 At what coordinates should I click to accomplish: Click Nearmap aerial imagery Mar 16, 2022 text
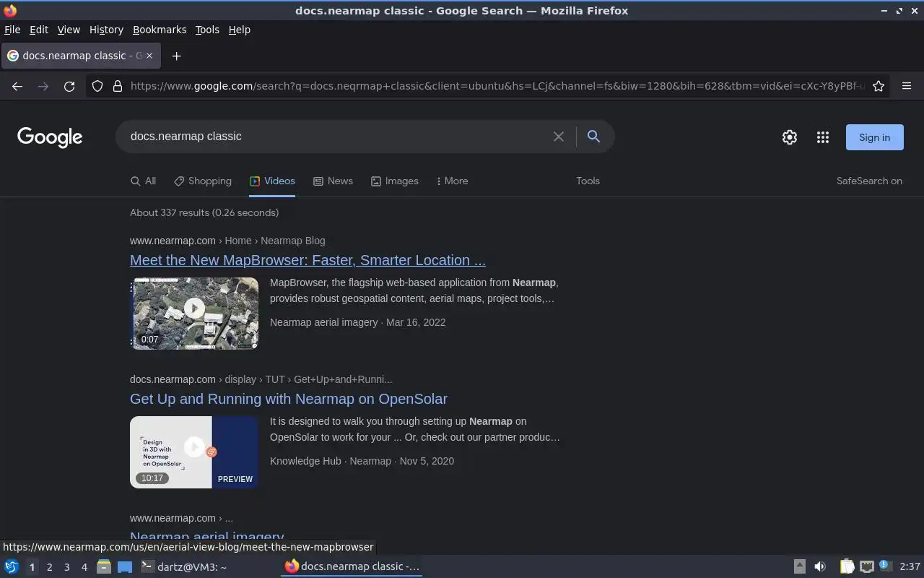pyautogui.click(x=357, y=322)
